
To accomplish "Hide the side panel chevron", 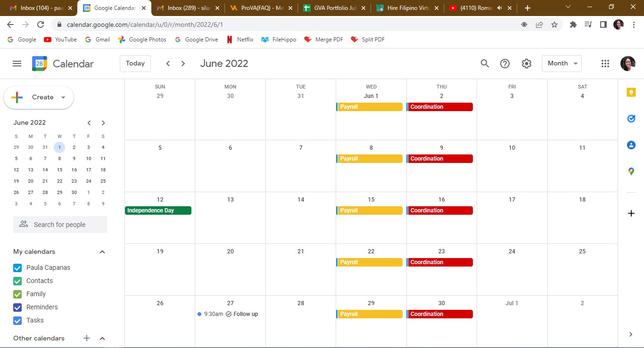I will click(631, 334).
